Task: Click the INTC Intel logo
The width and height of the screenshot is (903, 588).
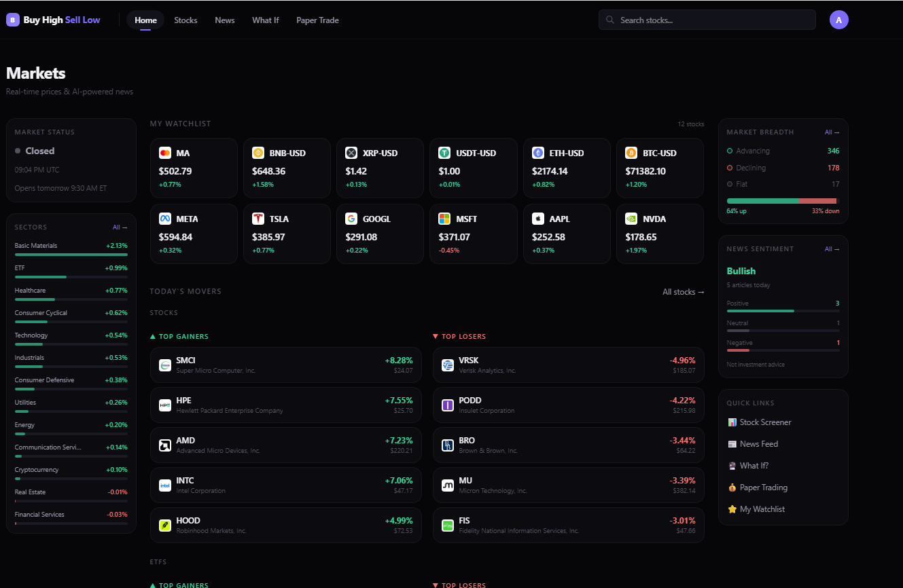Action: coord(165,485)
